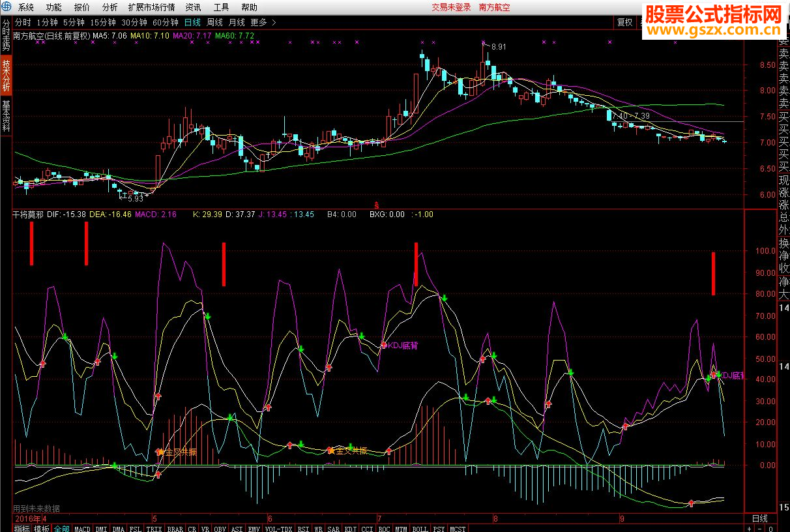Image resolution: width=790 pixels, height=532 pixels.
Task: Switch to the 模板 bottom tab
Action: click(x=42, y=528)
